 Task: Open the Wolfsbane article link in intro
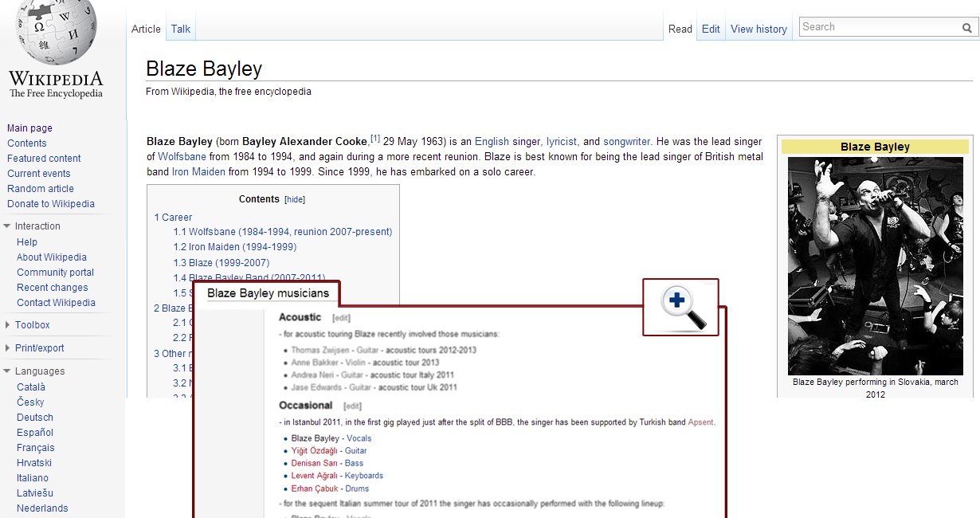click(182, 157)
